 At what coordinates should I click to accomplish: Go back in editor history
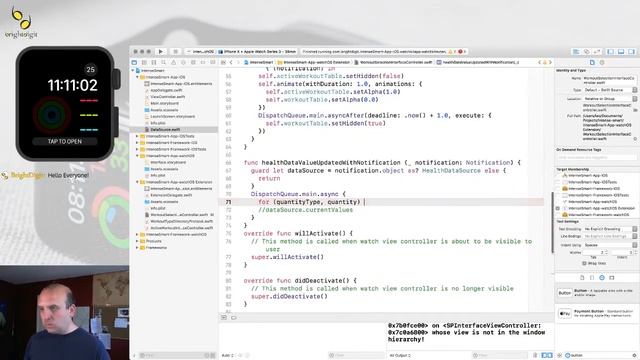(231, 62)
